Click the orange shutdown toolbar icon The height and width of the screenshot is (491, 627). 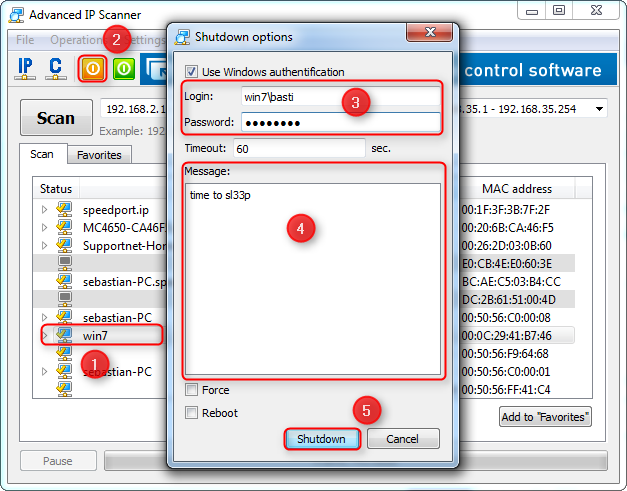(x=93, y=69)
